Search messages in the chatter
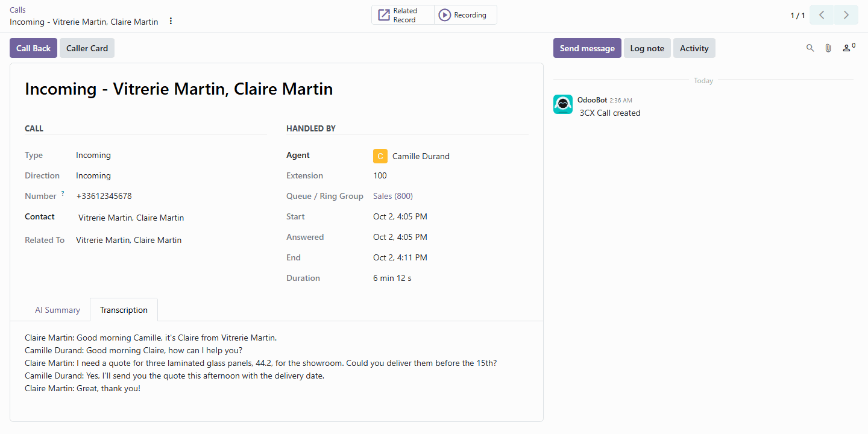868x434 pixels. pos(810,48)
